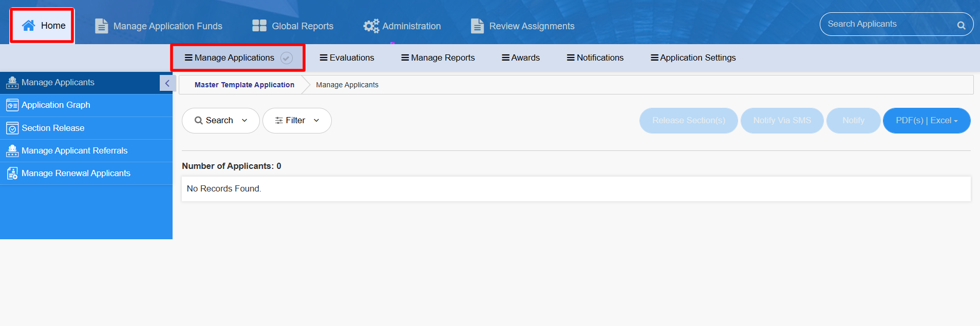Click into the Search Applicants field

point(886,24)
